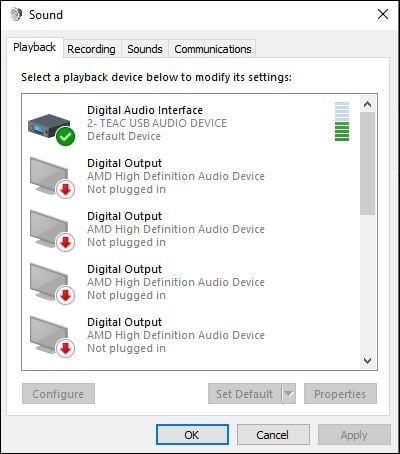Image resolution: width=400 pixels, height=454 pixels.
Task: Close the Sound dialog window
Action: tap(383, 14)
